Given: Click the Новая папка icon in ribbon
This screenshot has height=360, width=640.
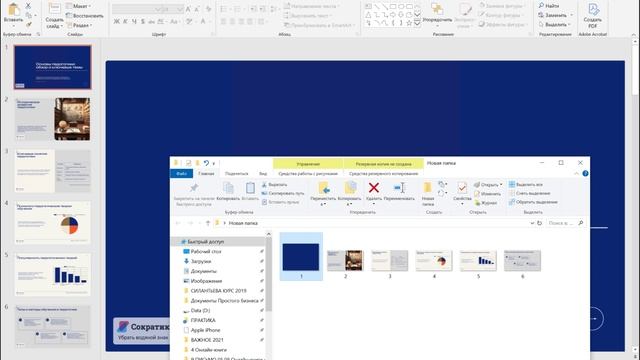Looking at the screenshot, I should coord(427,188).
